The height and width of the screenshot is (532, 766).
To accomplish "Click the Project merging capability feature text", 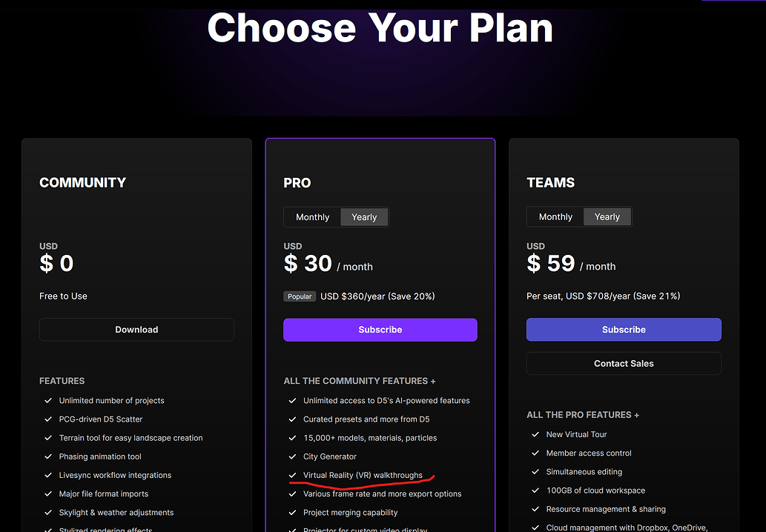I will tap(351, 513).
